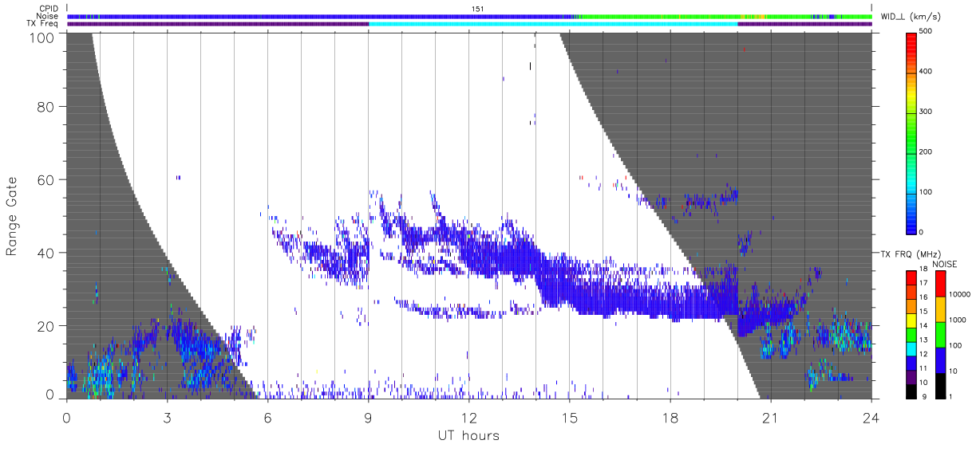The image size is (980, 452).
Task: Click the 1000 label on NOISE legend
Action: click(x=958, y=320)
